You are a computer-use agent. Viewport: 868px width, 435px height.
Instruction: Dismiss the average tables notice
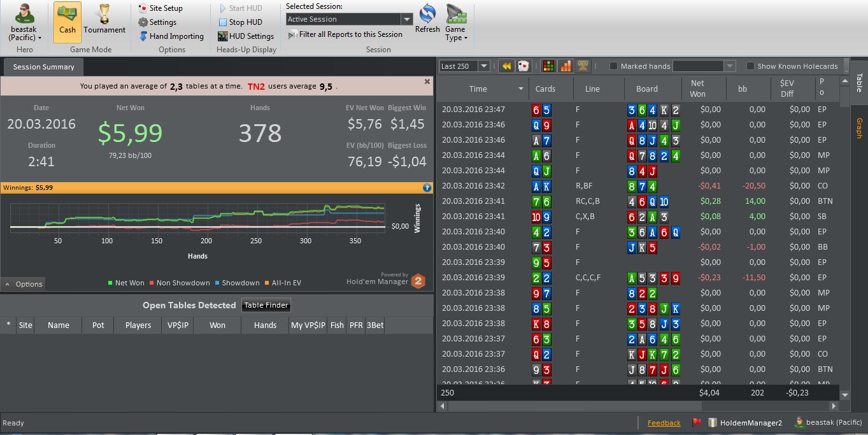427,82
